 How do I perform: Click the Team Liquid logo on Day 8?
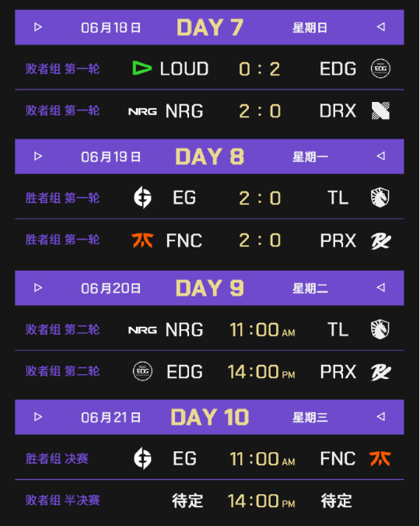coord(380,198)
